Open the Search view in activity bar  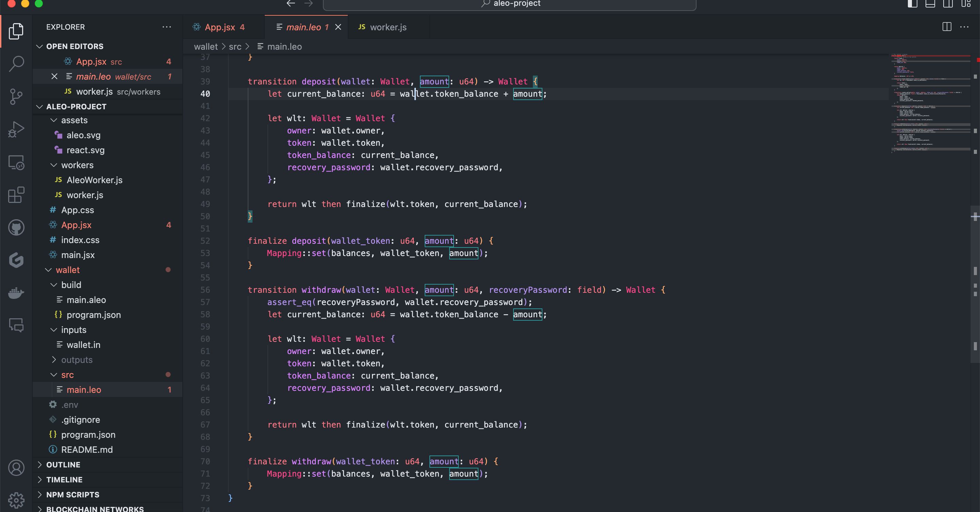point(16,64)
